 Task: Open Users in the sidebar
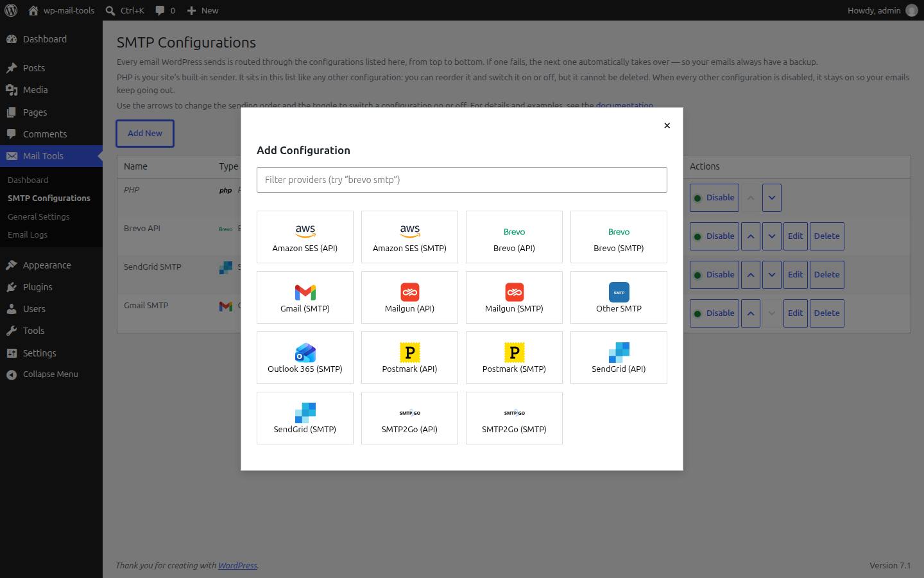(51, 309)
